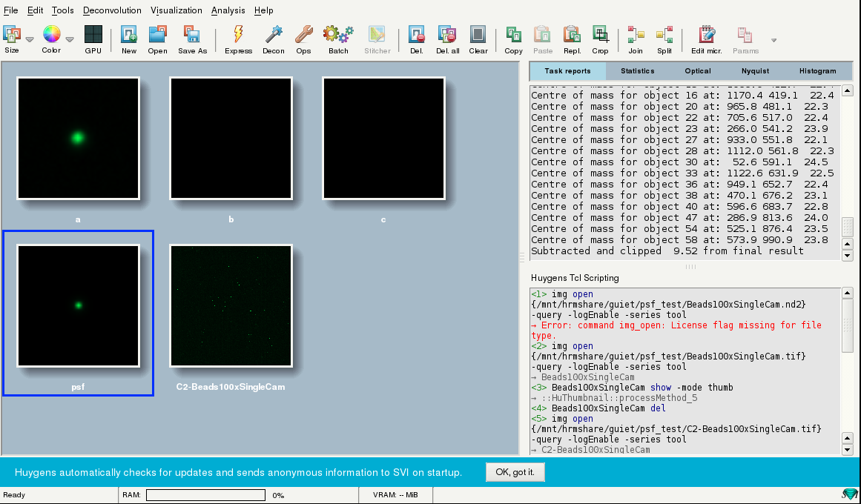Click the Clear icon
Viewport: 861px width, 504px height.
(x=478, y=35)
